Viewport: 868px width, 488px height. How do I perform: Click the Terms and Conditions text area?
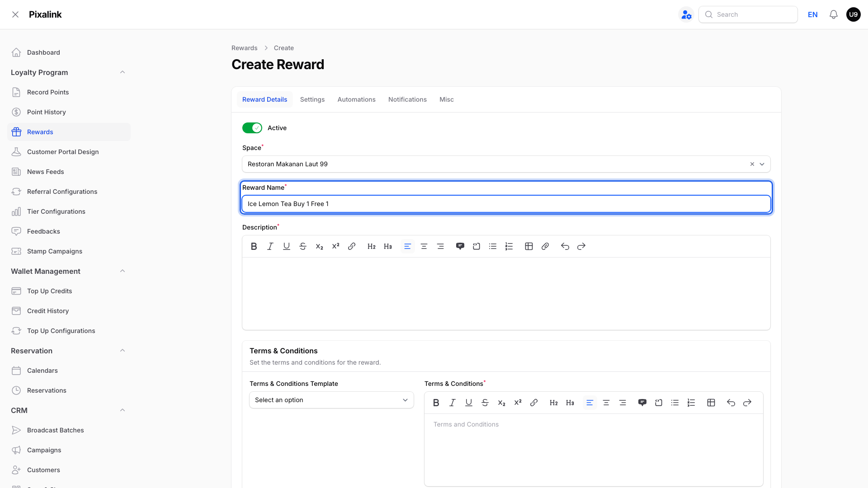(594, 450)
